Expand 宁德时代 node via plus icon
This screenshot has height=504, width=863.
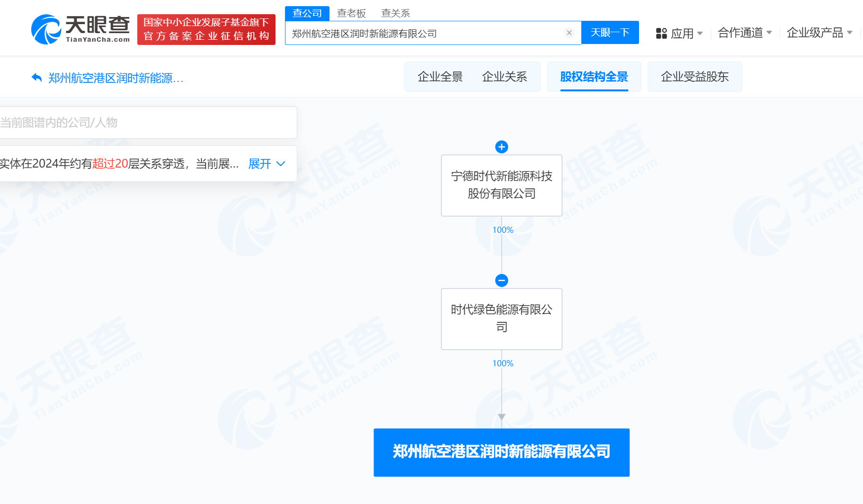(x=501, y=147)
